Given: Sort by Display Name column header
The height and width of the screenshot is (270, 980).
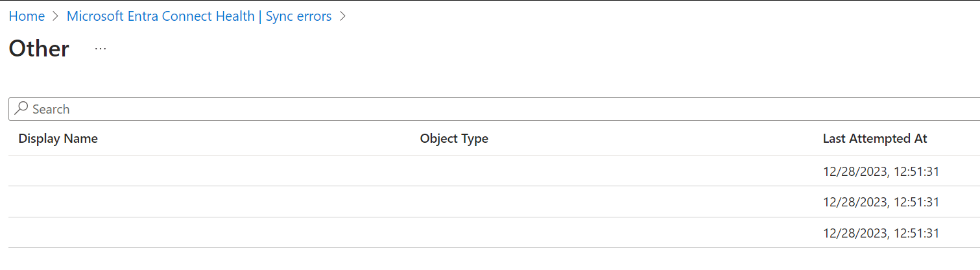Looking at the screenshot, I should click(58, 138).
